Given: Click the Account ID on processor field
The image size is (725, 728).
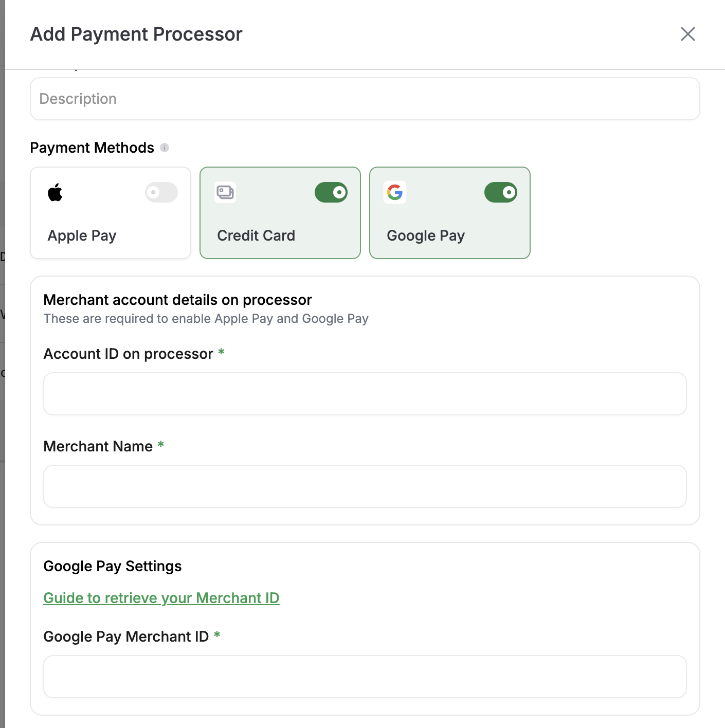Looking at the screenshot, I should pos(365,394).
